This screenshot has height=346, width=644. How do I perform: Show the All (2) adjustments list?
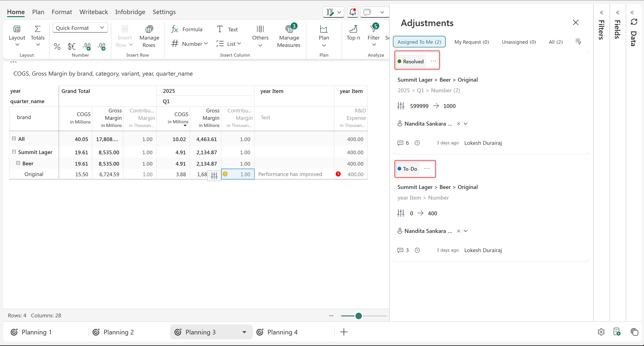pos(556,42)
